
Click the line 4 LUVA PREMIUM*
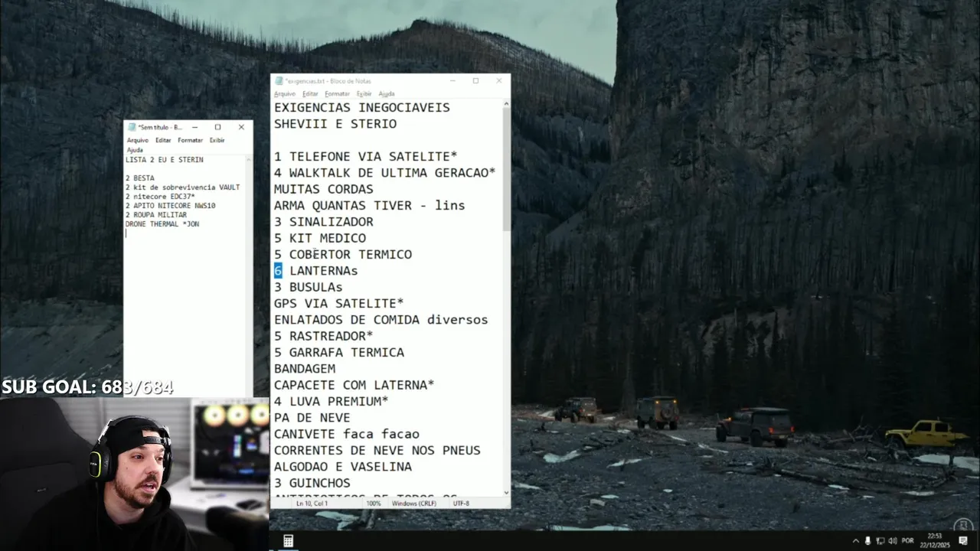[x=332, y=401]
